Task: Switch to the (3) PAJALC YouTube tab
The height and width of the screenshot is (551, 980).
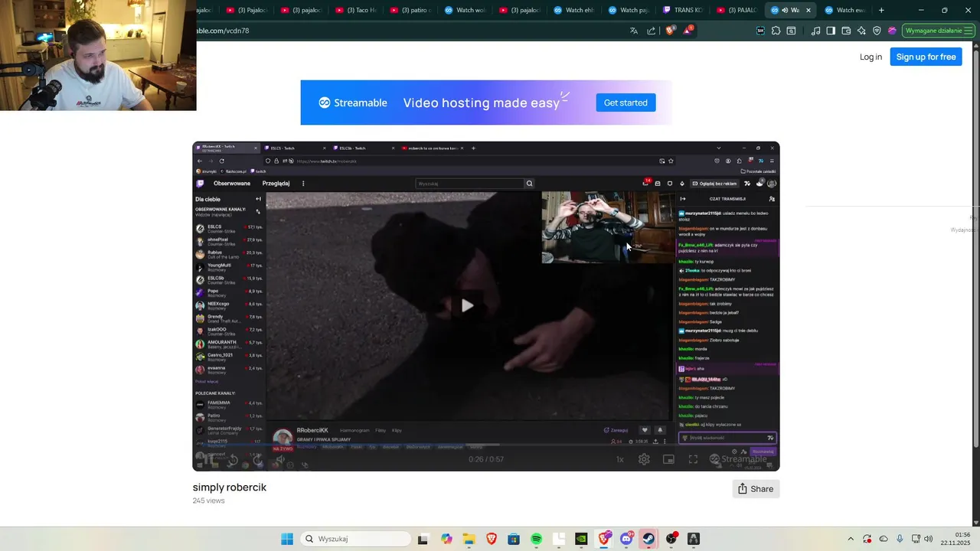Action: 737,10
